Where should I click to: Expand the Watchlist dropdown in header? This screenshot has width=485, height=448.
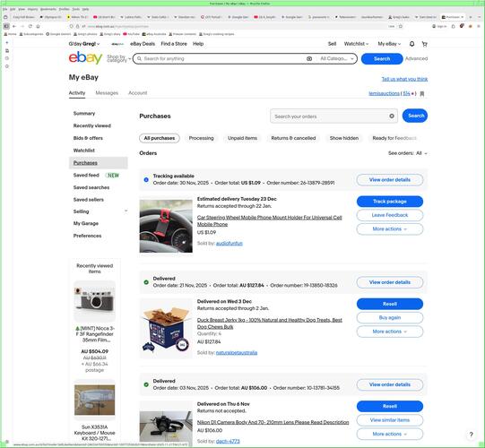point(356,44)
